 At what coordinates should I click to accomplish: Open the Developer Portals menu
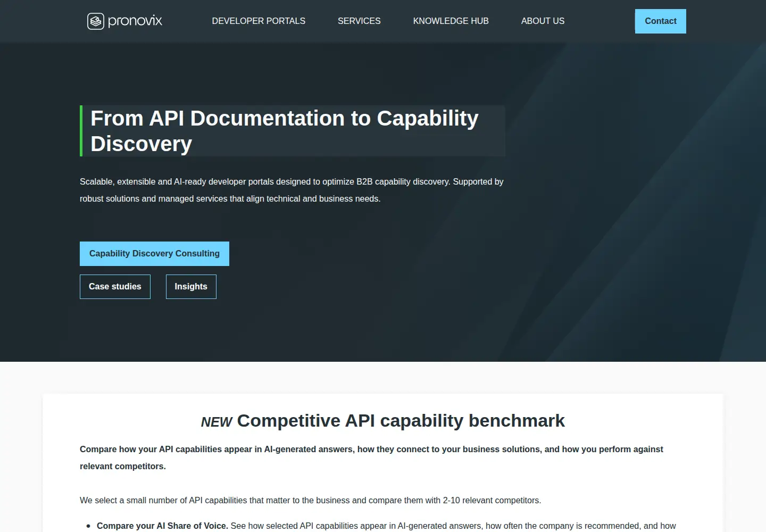tap(259, 21)
